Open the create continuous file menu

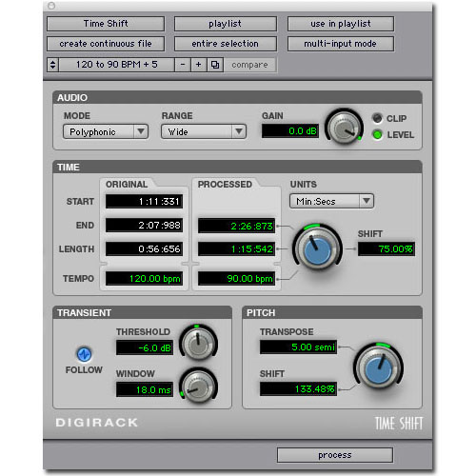click(106, 44)
